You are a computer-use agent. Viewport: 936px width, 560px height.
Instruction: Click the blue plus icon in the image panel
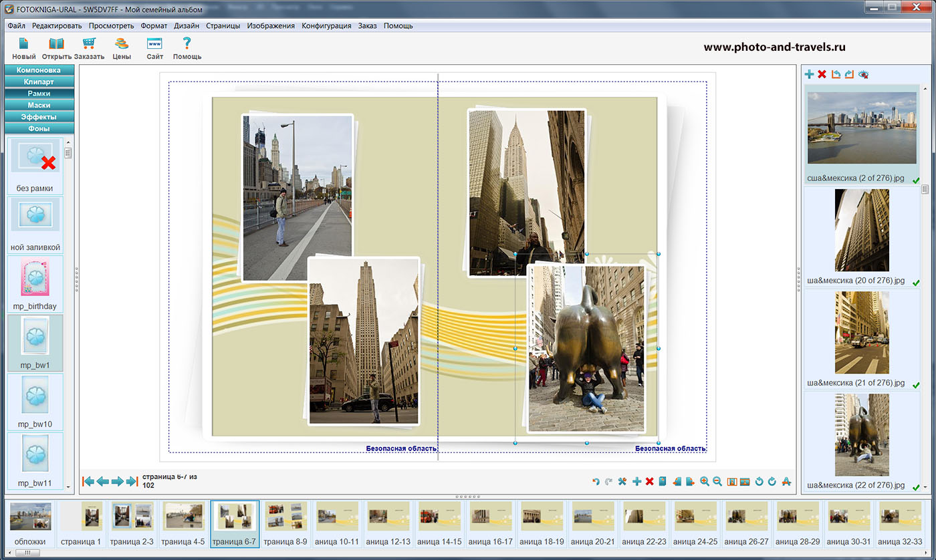coord(809,74)
